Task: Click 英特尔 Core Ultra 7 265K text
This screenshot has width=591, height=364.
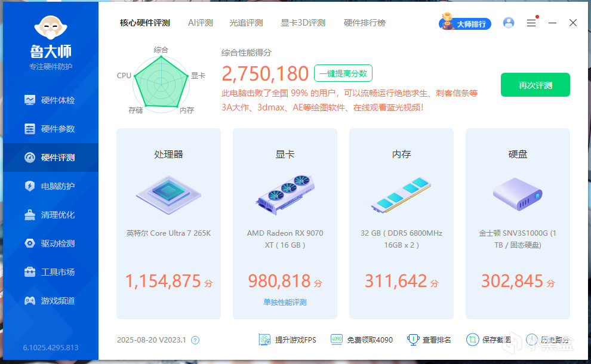Action: 168,233
